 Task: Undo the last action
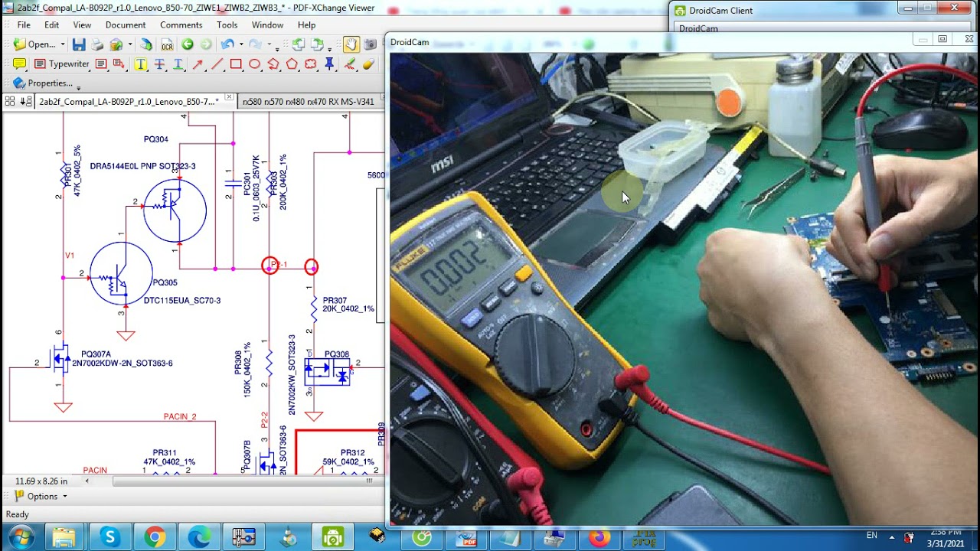(227, 44)
